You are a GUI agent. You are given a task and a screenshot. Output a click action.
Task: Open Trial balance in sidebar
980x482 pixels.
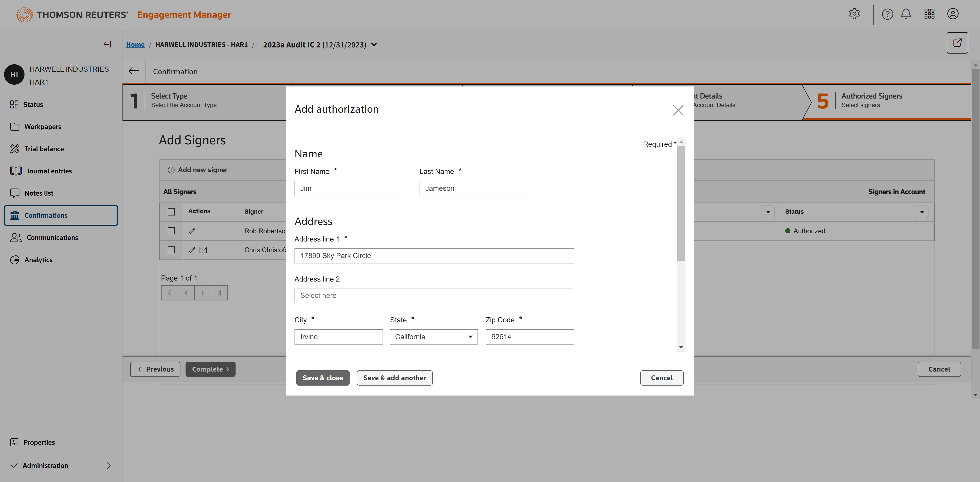tap(44, 149)
